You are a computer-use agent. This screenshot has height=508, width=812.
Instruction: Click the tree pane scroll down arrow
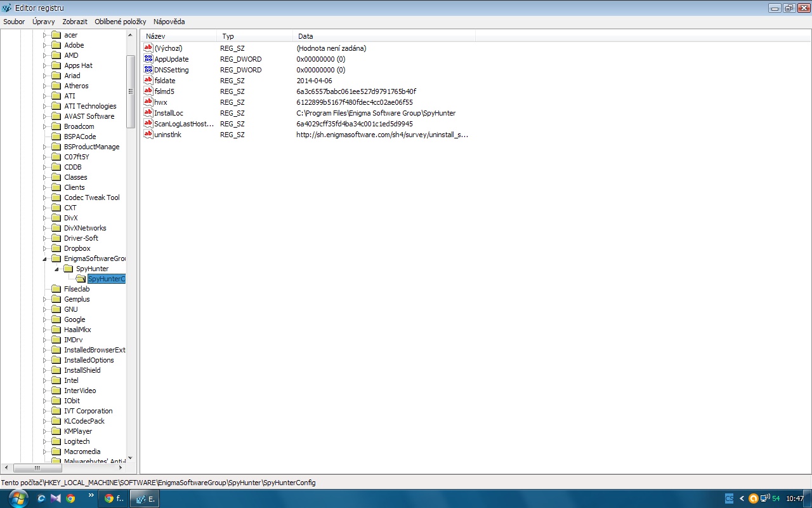131,458
